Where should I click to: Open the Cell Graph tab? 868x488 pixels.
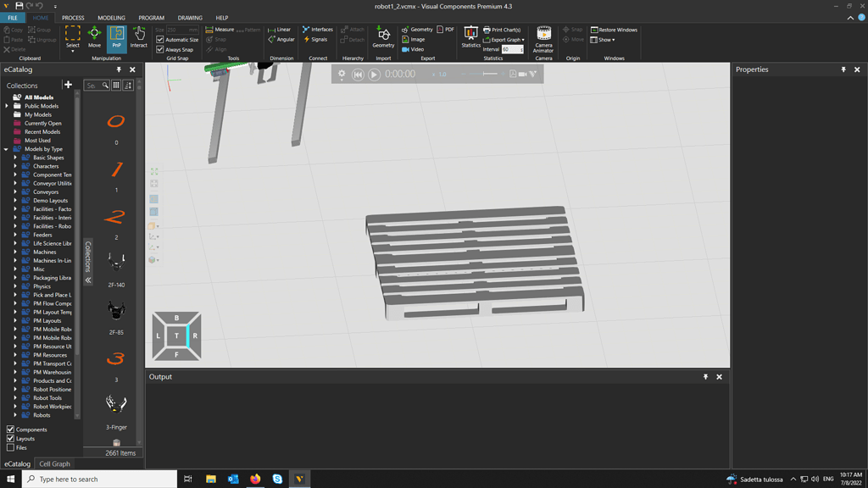[x=54, y=463]
